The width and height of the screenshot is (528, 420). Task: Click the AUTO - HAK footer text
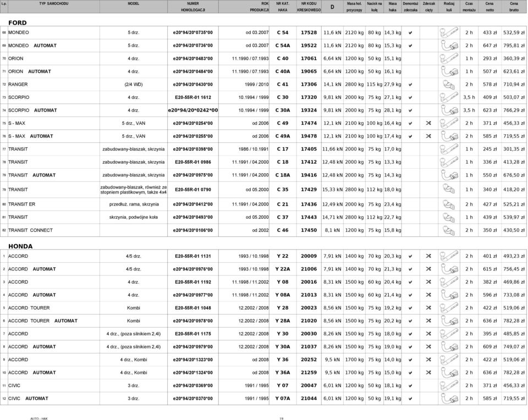pos(39,419)
